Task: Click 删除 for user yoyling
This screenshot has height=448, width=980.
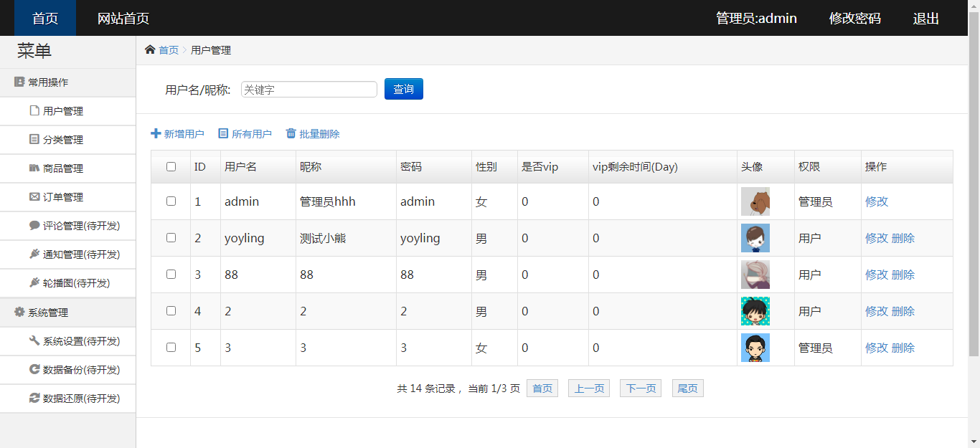Action: [903, 238]
